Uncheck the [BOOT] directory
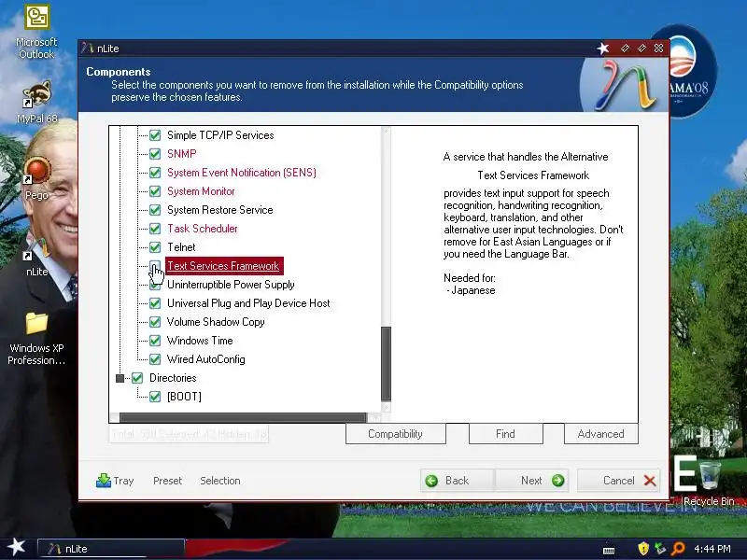747x560 pixels. (x=155, y=397)
